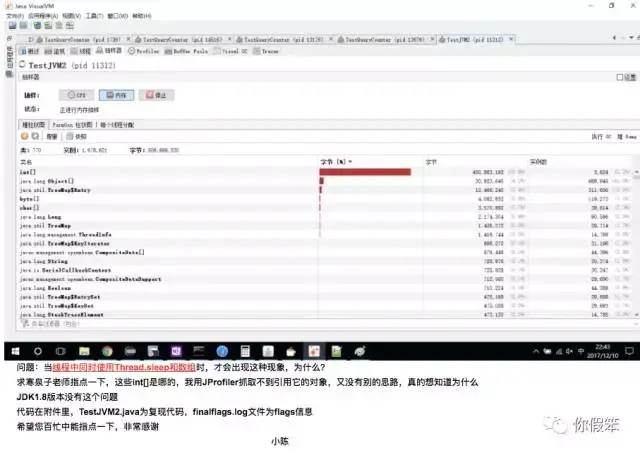Screen dimensions: 640x453
Task: Select the java.lang.StackTraceElement row
Action: point(327,315)
